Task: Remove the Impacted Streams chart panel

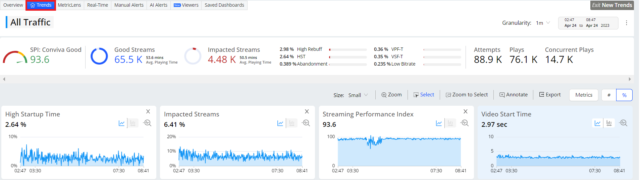Action: click(x=307, y=111)
